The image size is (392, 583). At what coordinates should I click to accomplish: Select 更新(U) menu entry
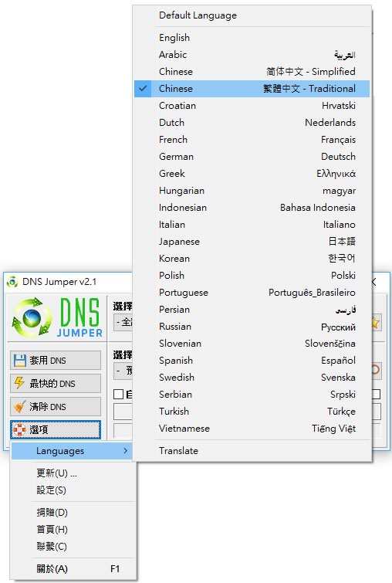tap(73, 473)
